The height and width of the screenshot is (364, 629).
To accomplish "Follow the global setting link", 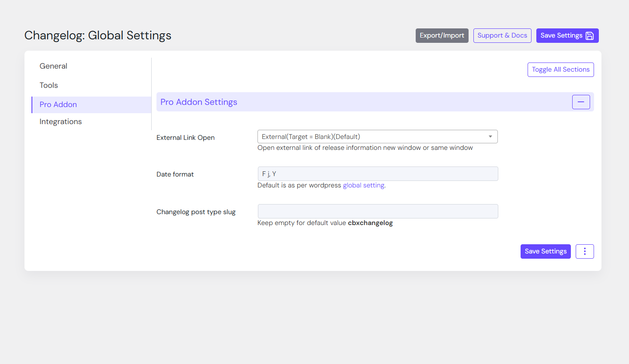I will [363, 185].
